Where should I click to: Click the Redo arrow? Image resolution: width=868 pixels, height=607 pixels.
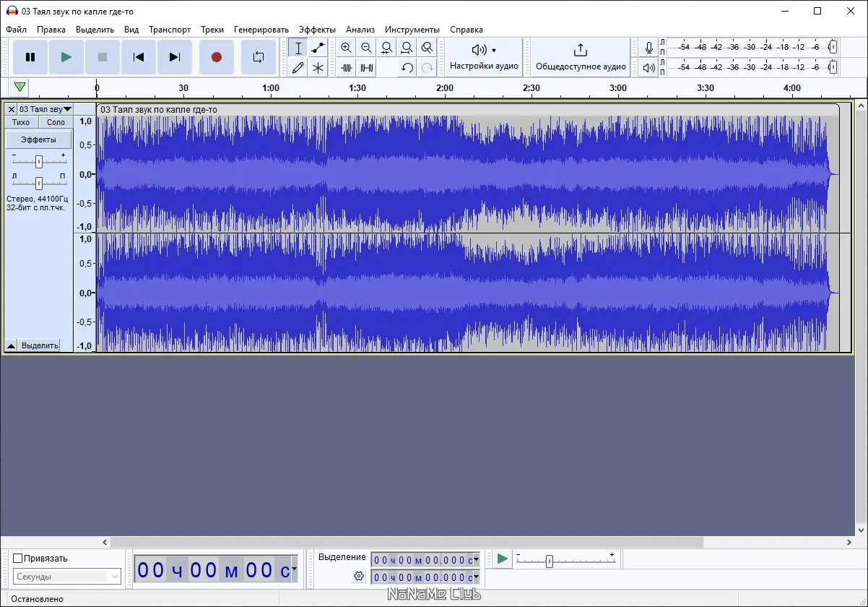click(x=428, y=68)
